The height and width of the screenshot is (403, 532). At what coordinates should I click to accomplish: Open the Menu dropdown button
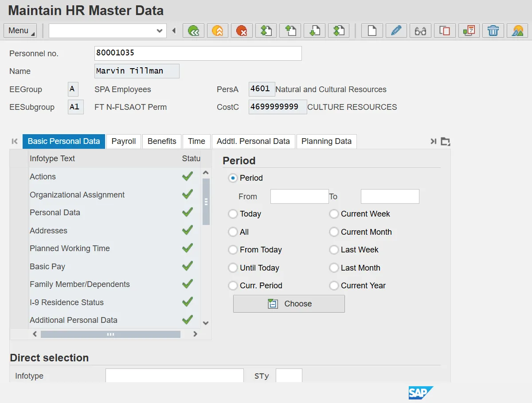tap(20, 31)
